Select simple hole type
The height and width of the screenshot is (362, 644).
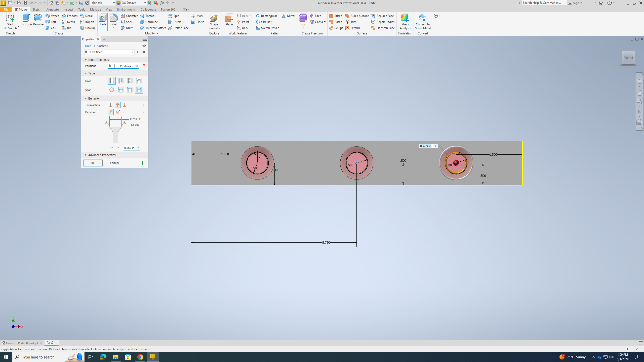click(111, 81)
